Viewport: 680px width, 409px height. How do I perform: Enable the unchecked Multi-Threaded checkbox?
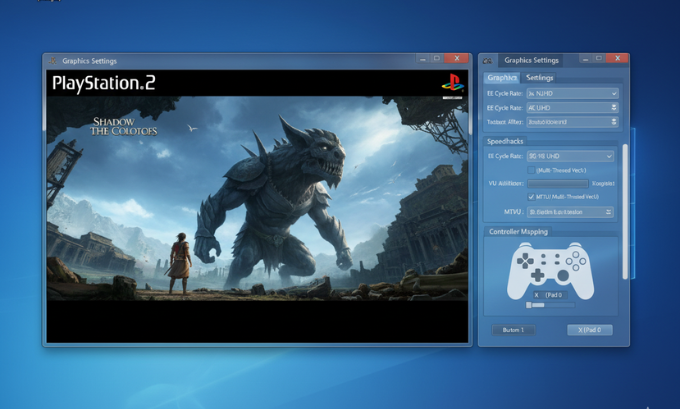pos(530,170)
